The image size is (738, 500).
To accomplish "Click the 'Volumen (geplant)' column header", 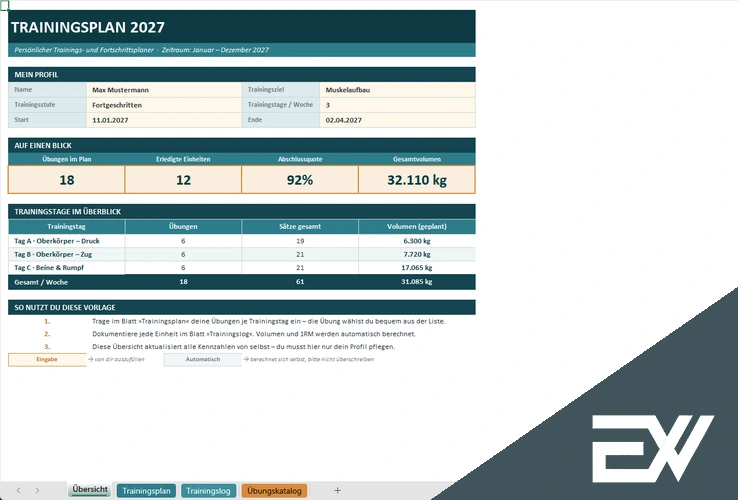I will click(417, 226).
